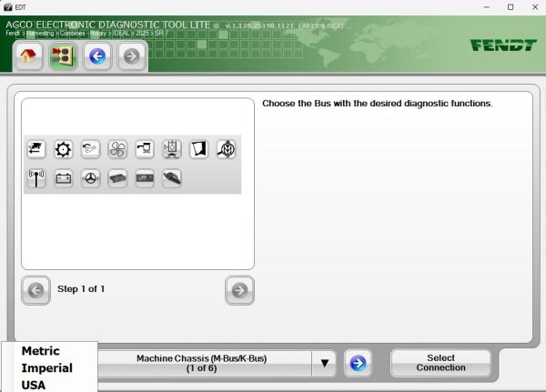
Task: Open the magnifier inspection icon
Action: pyautogui.click(x=226, y=149)
